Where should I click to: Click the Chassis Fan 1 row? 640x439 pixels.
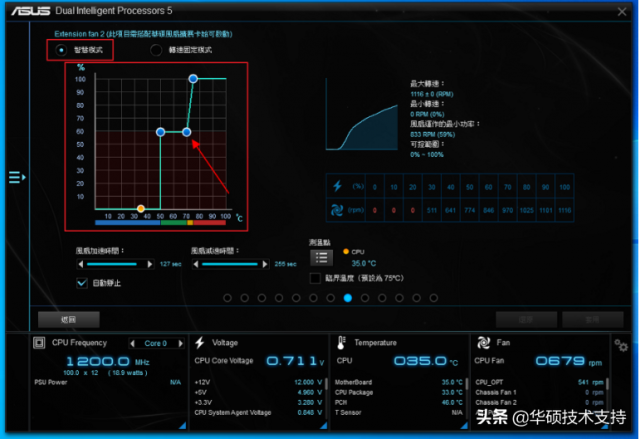[x=539, y=392]
